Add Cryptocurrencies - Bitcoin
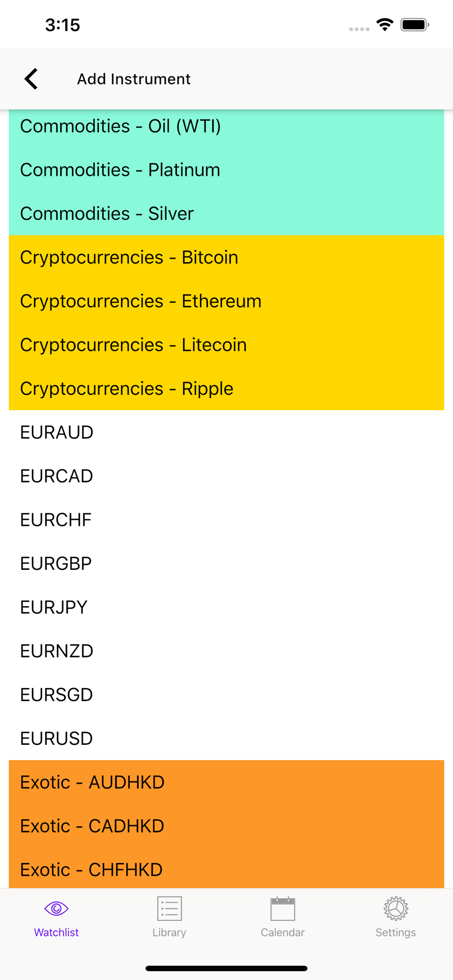This screenshot has height=980, width=453. pos(226,257)
